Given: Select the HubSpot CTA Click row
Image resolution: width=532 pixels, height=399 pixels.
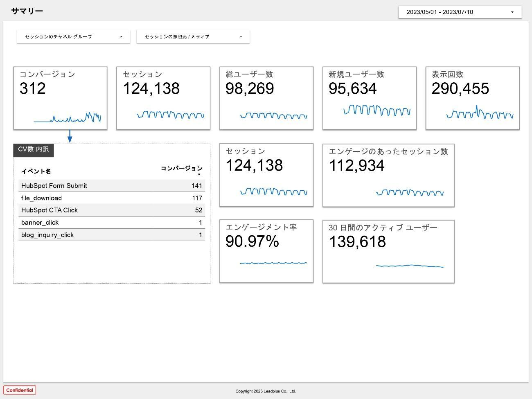Looking at the screenshot, I should [111, 210].
